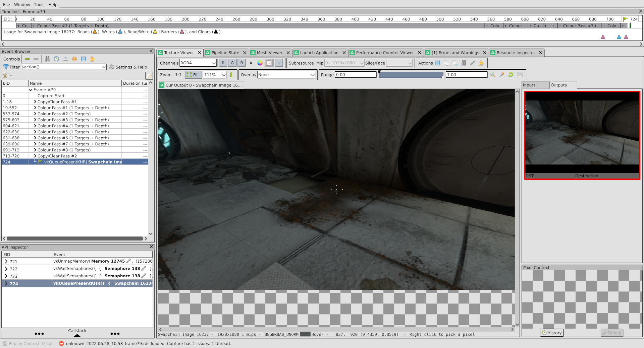Image resolution: width=644 pixels, height=348 pixels.
Task: Click the range minimum 0.00 field
Action: 356,75
